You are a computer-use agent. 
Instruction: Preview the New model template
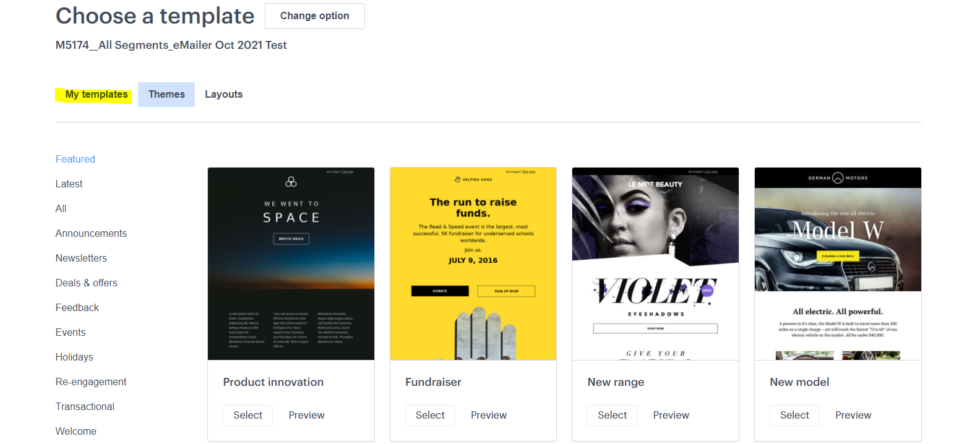point(853,416)
